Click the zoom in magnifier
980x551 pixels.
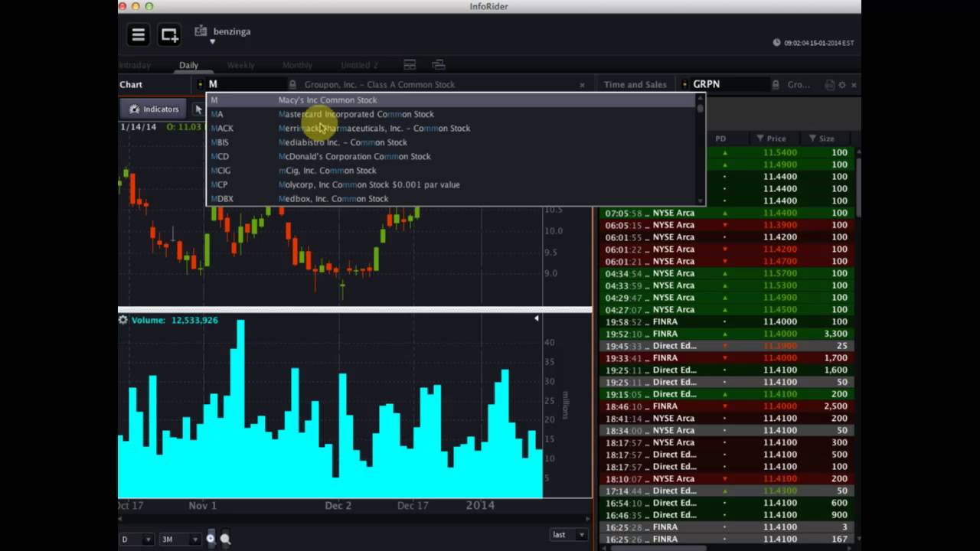coord(211,539)
